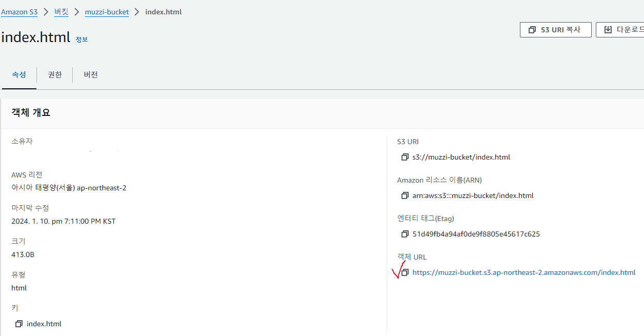
Task: Click the S3 URI 복사 button
Action: pos(555,30)
